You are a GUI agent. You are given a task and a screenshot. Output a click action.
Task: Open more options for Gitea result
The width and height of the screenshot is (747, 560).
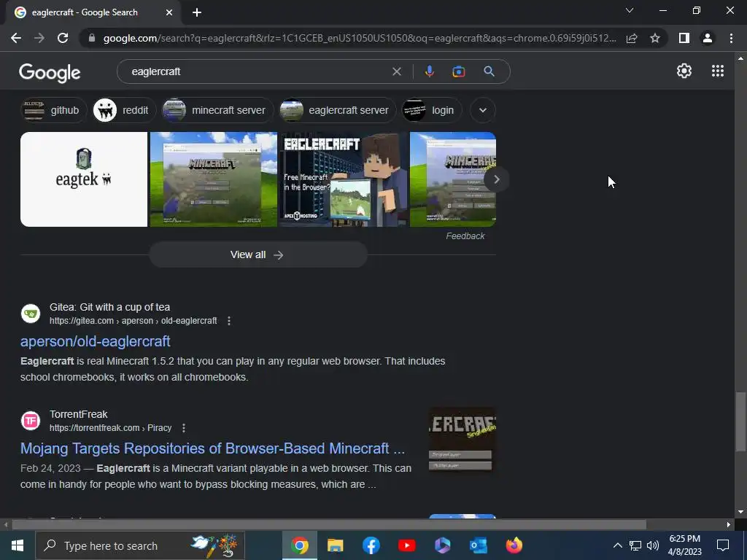click(229, 321)
